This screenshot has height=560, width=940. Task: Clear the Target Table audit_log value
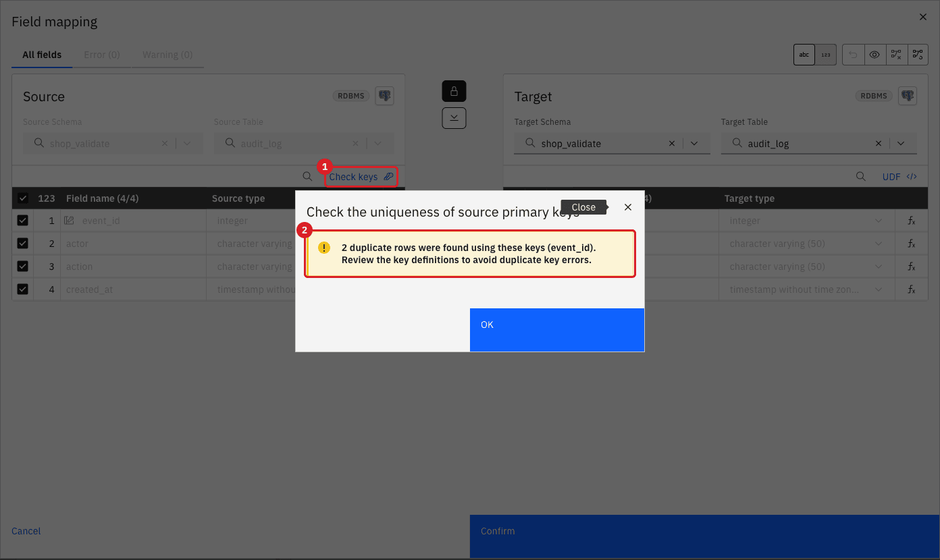click(x=879, y=144)
